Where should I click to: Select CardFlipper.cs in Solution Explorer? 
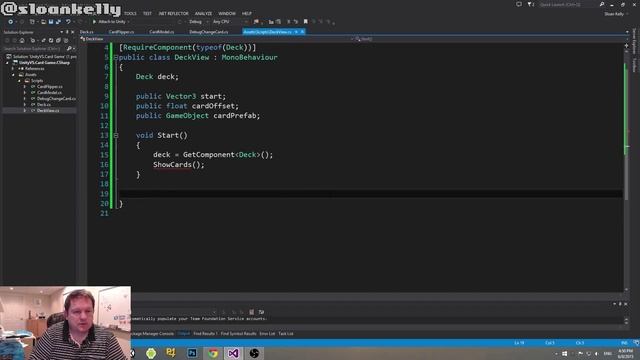tap(49, 87)
